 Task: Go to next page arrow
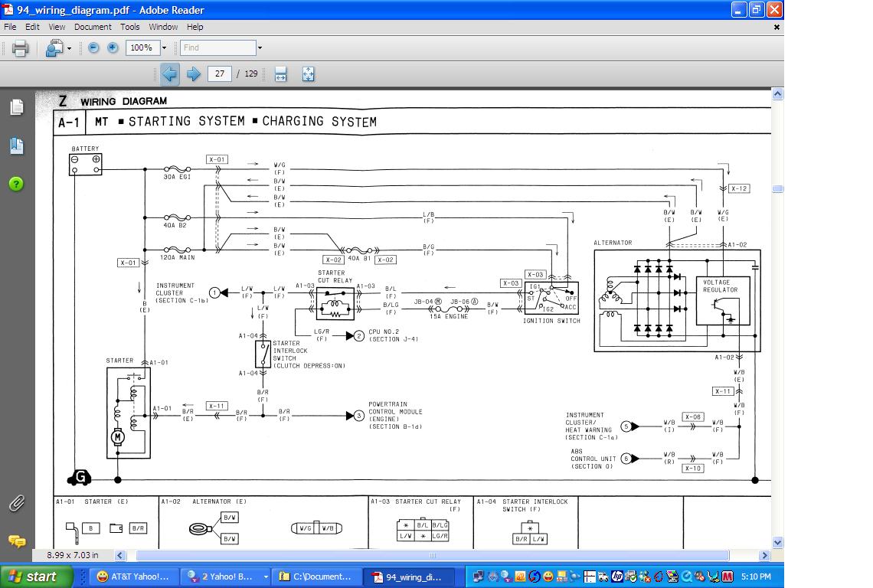pos(194,74)
